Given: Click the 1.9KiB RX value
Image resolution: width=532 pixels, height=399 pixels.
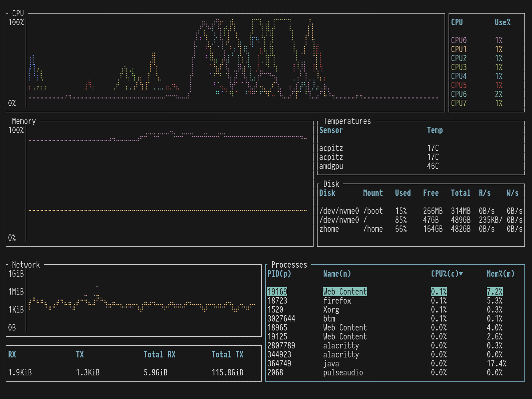Looking at the screenshot, I should tap(20, 372).
